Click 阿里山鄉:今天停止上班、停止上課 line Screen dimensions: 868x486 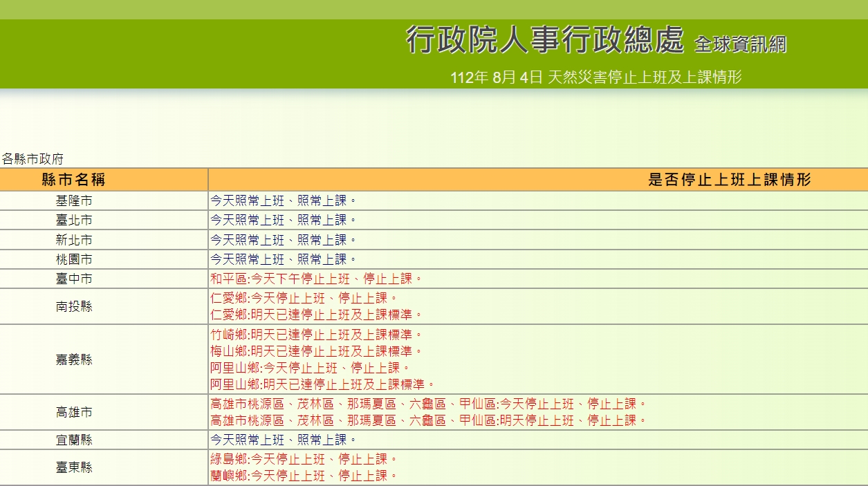[x=311, y=368]
